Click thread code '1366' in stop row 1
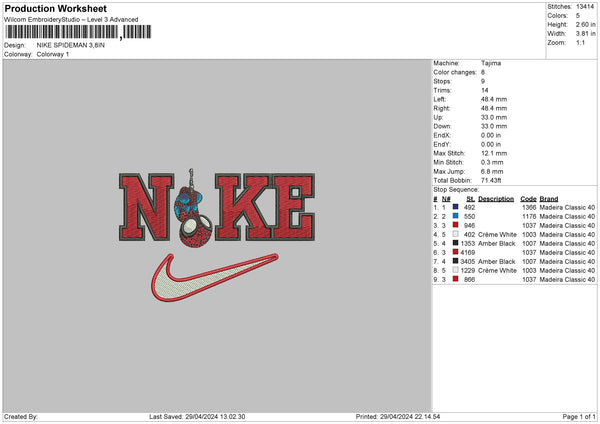The height and width of the screenshot is (424, 600). click(529, 207)
